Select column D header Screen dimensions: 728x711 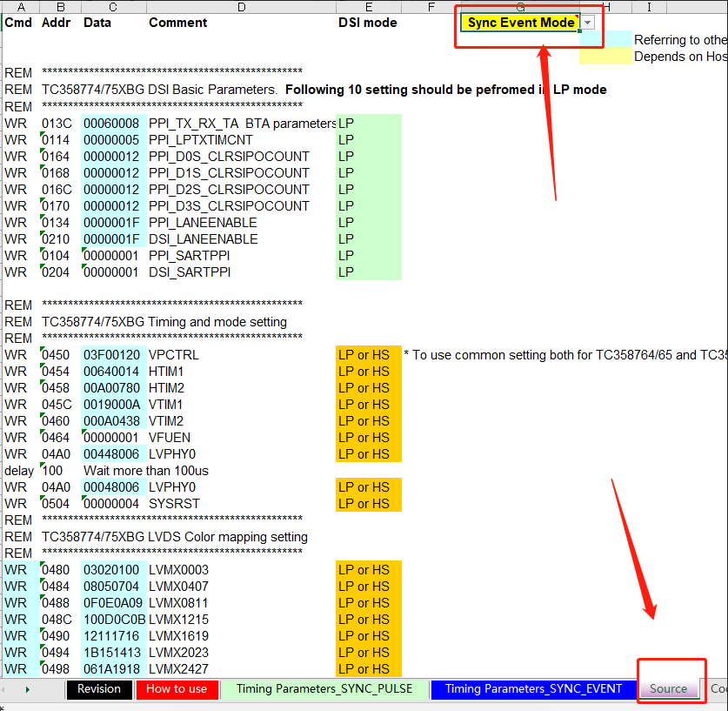241,6
